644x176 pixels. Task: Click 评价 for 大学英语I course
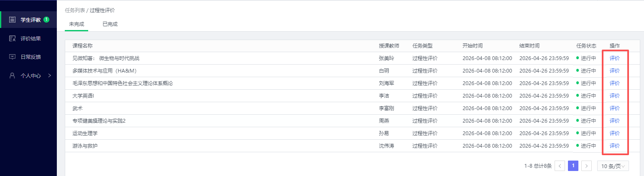coord(614,96)
